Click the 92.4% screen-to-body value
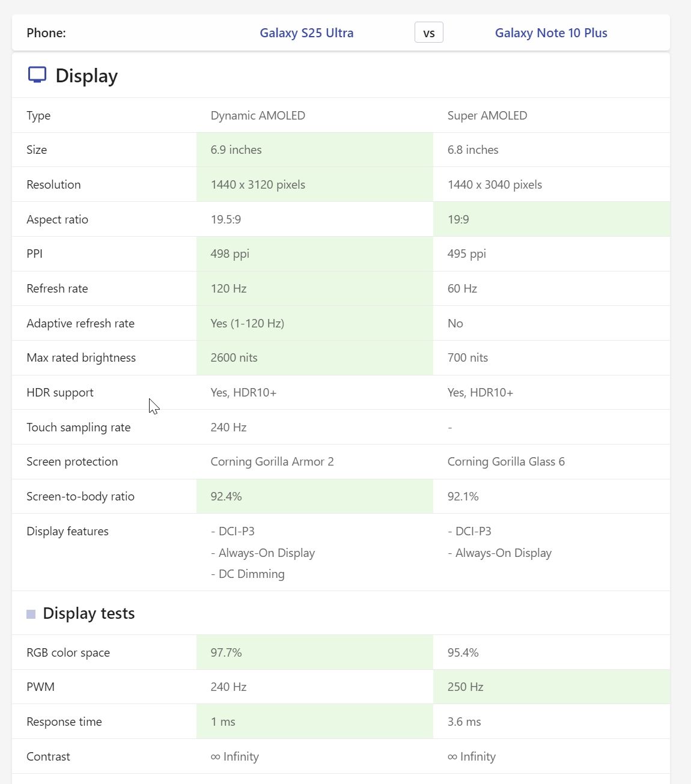 point(227,496)
